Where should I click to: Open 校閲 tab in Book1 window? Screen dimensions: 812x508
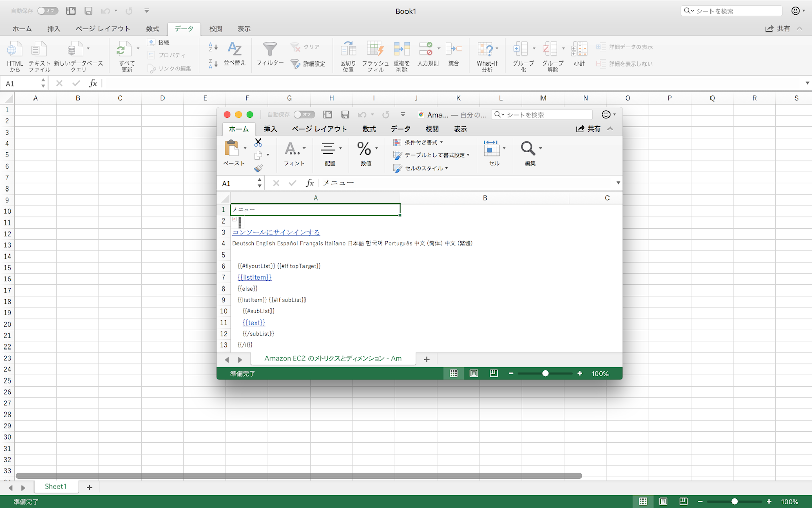216,29
